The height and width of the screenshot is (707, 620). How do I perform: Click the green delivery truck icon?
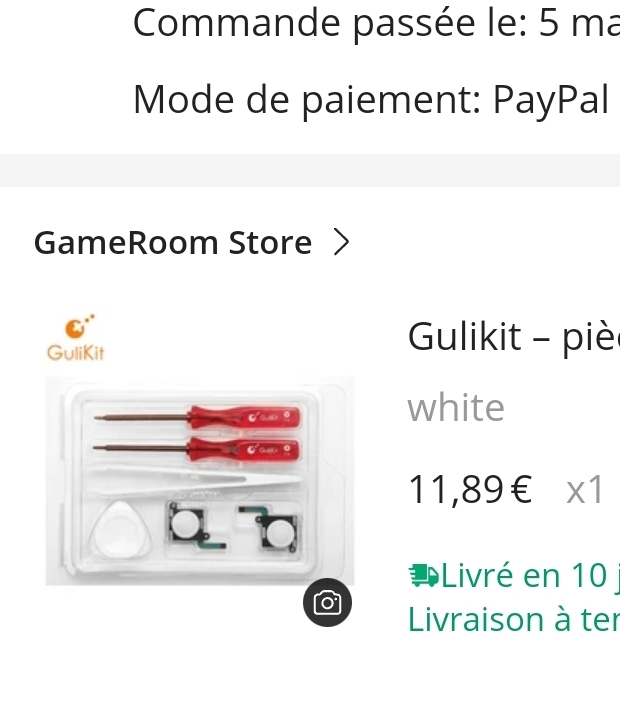(x=423, y=576)
